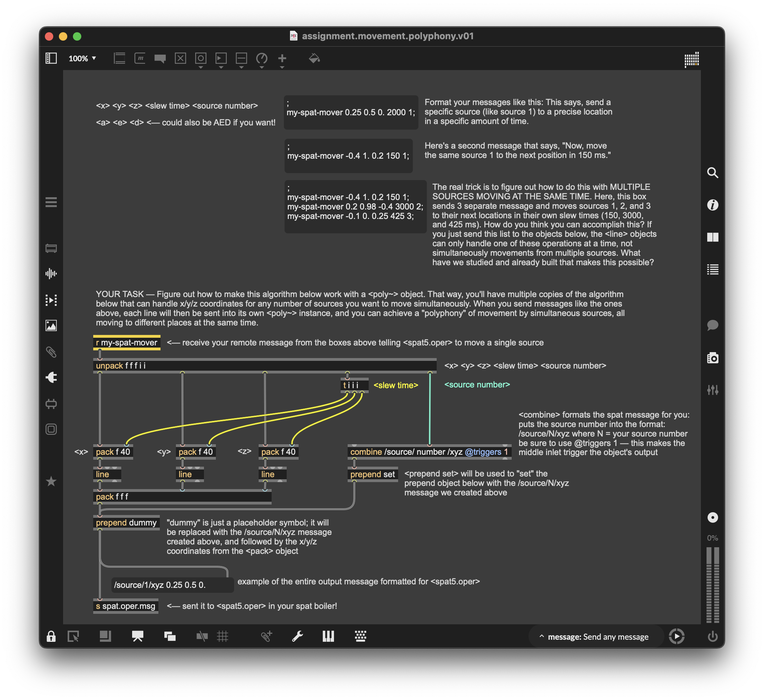Select the combine /source/ number /xyz object
The height and width of the screenshot is (700, 764).
point(429,452)
